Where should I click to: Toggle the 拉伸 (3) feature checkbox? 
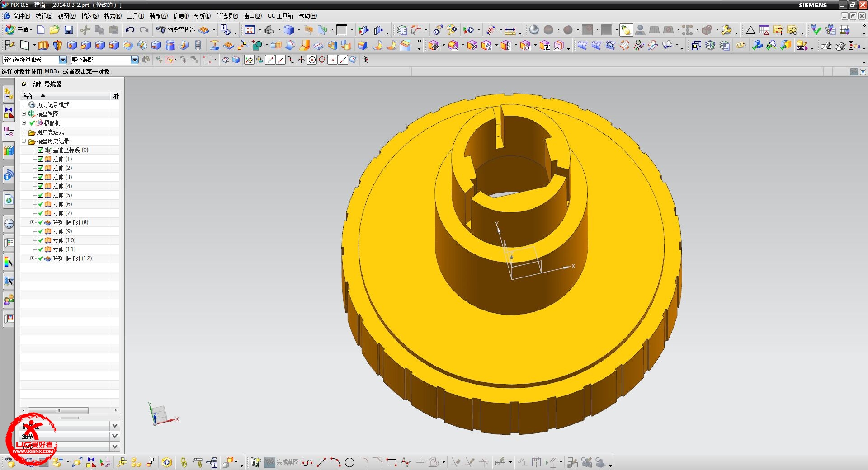point(41,177)
